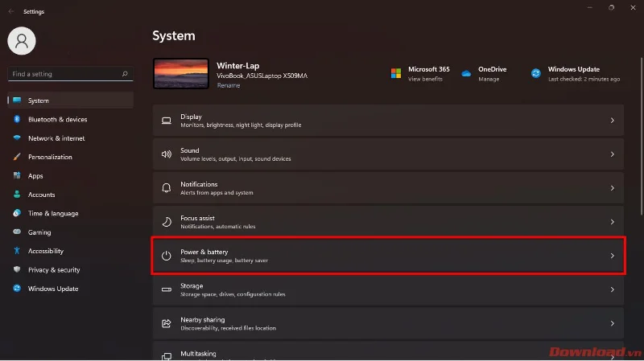Image resolution: width=644 pixels, height=361 pixels.
Task: Click the Display monitor icon
Action: click(167, 121)
